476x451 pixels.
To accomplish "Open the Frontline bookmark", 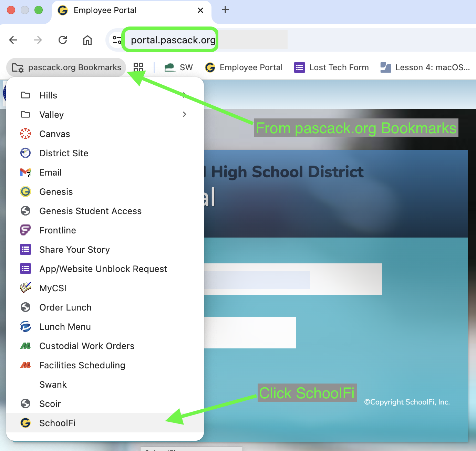I will click(105, 230).
